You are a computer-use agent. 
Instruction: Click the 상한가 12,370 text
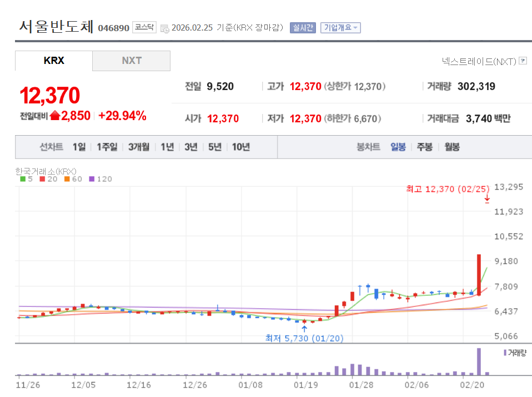coord(354,87)
